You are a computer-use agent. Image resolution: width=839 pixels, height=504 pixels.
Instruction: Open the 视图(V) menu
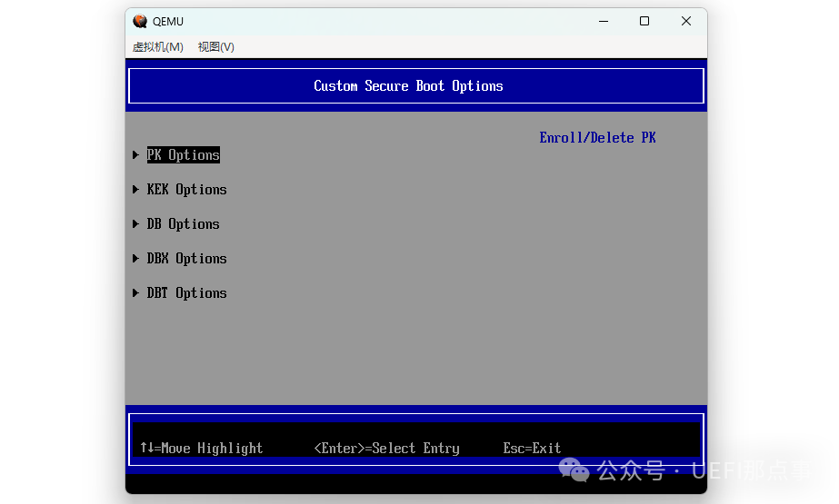[x=215, y=46]
